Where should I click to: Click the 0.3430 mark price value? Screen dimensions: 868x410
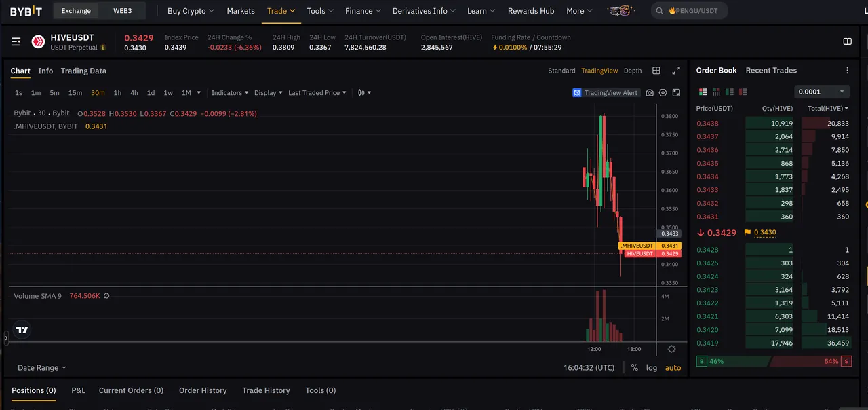point(765,232)
